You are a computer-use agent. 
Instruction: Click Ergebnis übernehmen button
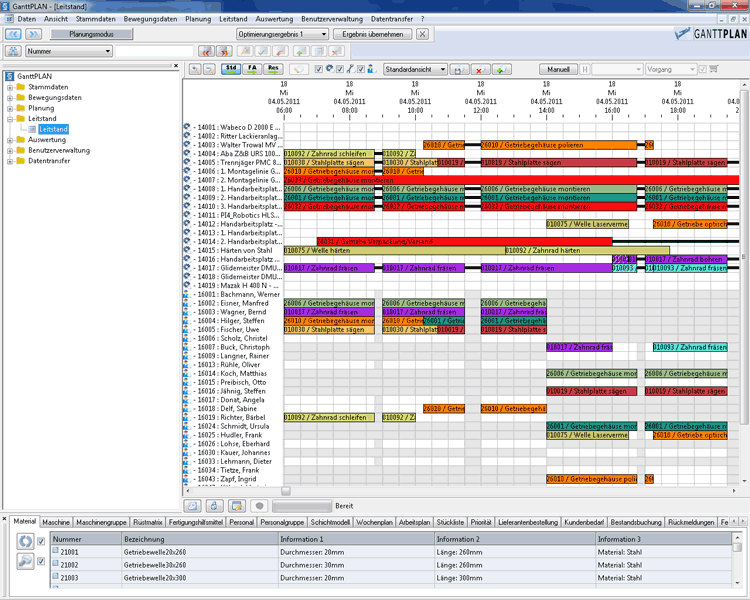click(372, 34)
